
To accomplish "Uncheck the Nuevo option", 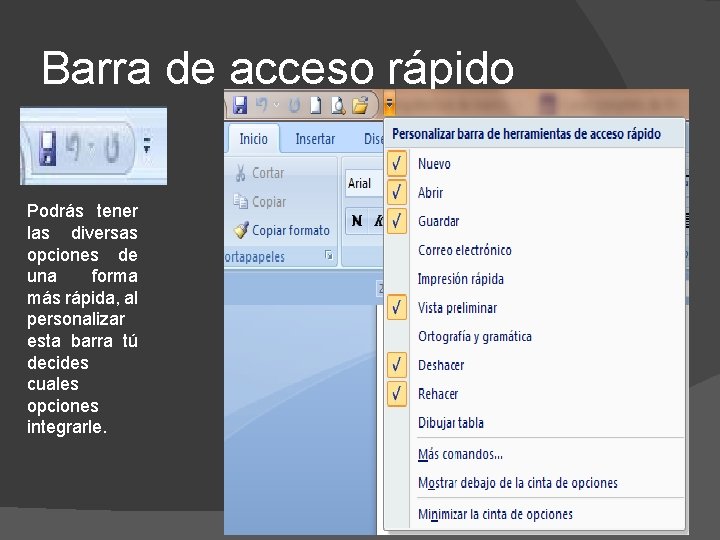I will (535, 163).
